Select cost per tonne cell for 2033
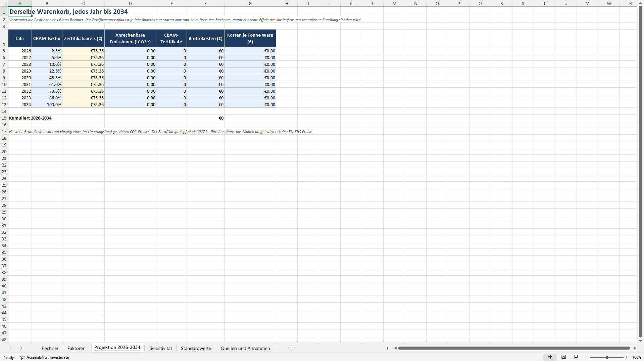This screenshot has width=644, height=361. tap(250, 98)
